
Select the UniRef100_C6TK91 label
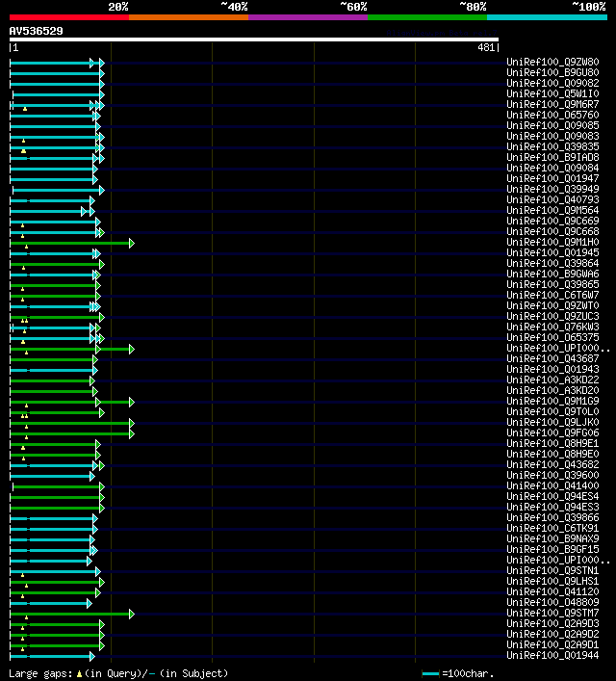pos(552,528)
